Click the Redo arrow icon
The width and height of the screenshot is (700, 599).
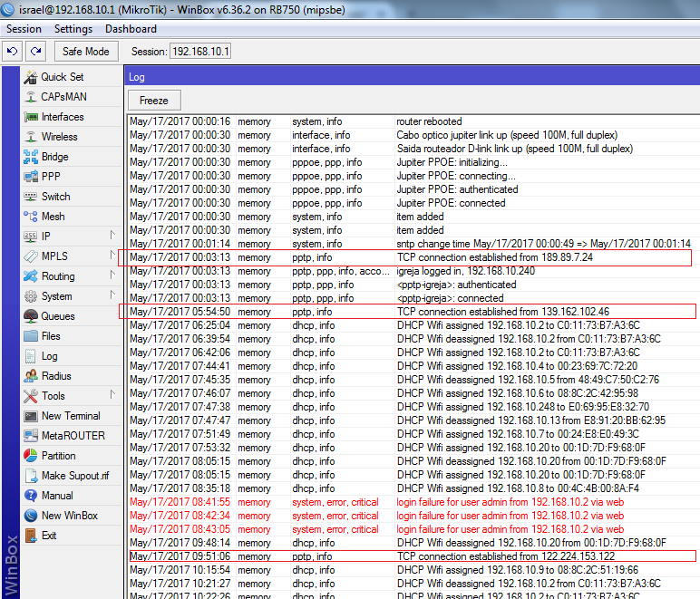pos(35,52)
